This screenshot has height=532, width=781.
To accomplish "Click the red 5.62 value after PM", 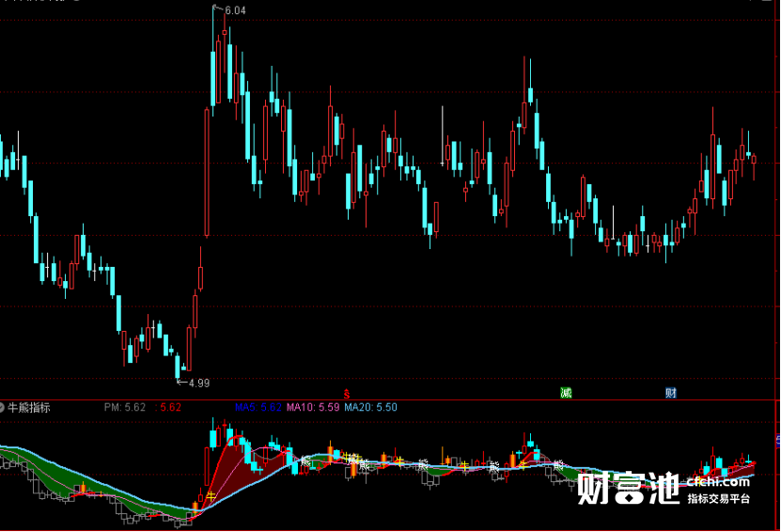I will point(168,408).
